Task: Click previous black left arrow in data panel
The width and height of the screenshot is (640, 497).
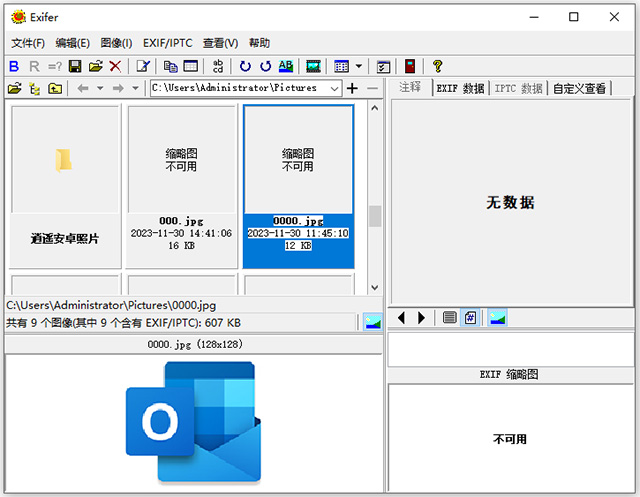Action: click(401, 317)
